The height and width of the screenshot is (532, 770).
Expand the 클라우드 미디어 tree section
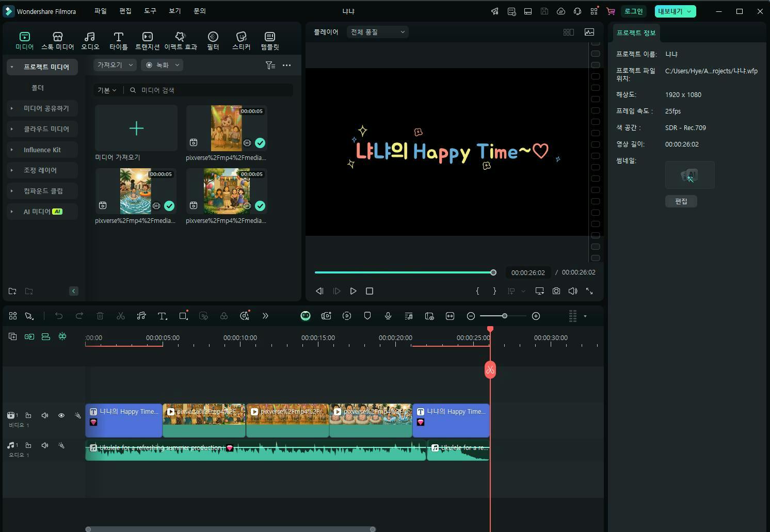click(12, 129)
